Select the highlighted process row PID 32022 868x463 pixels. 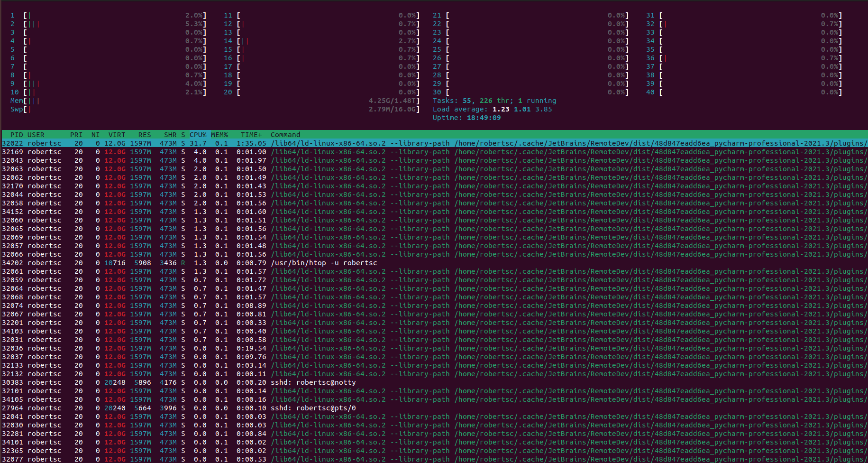435,143
